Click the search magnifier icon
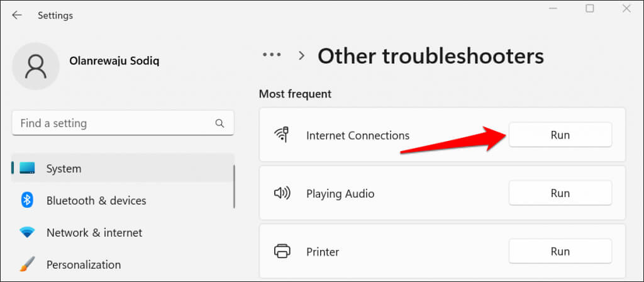644x282 pixels. (219, 123)
